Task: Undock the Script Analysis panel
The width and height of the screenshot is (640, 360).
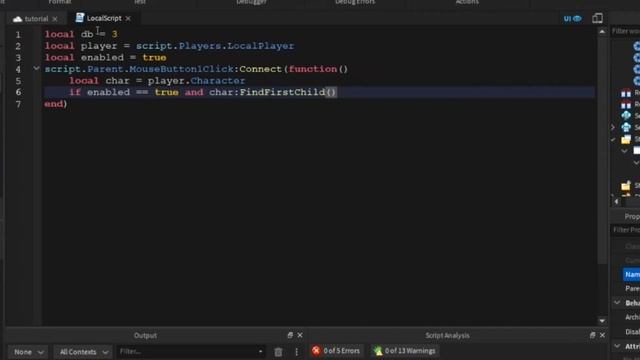Action: pos(592,335)
